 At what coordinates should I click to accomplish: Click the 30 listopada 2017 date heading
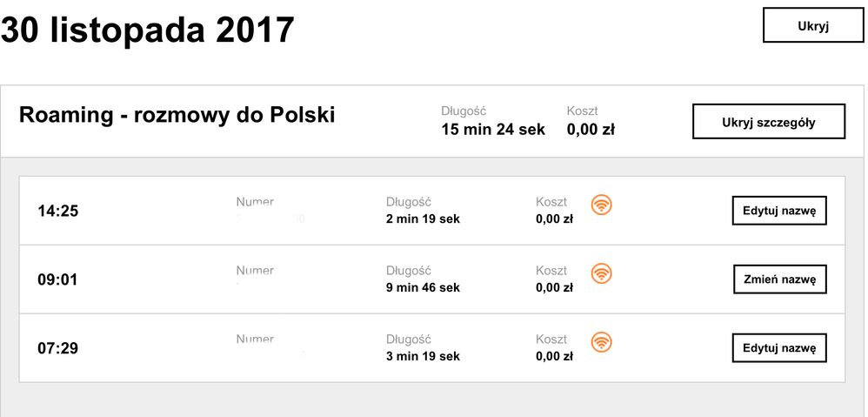pos(148,31)
